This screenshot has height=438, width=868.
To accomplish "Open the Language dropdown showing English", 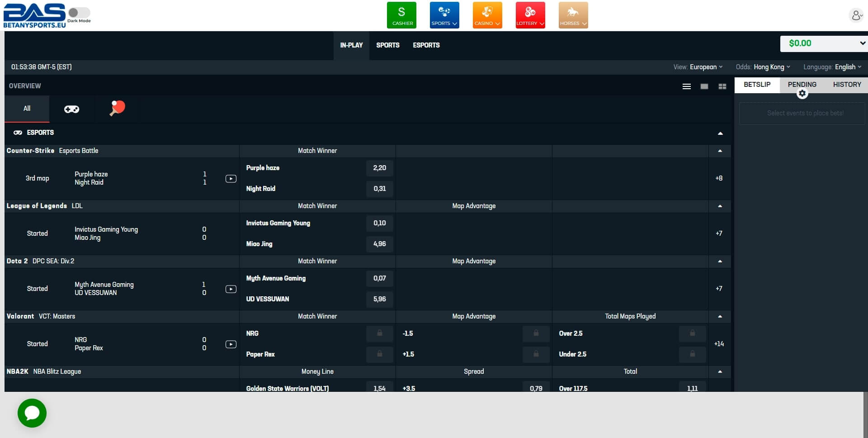I will (x=848, y=67).
